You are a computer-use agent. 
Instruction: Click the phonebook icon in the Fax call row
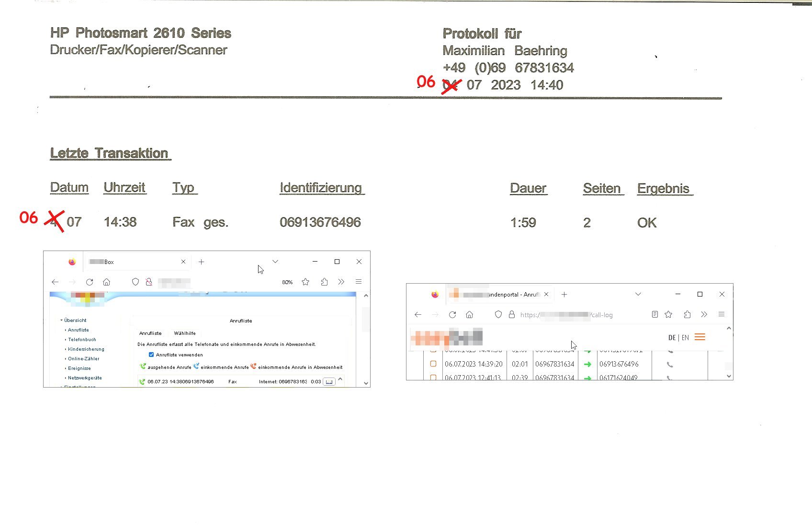329,382
